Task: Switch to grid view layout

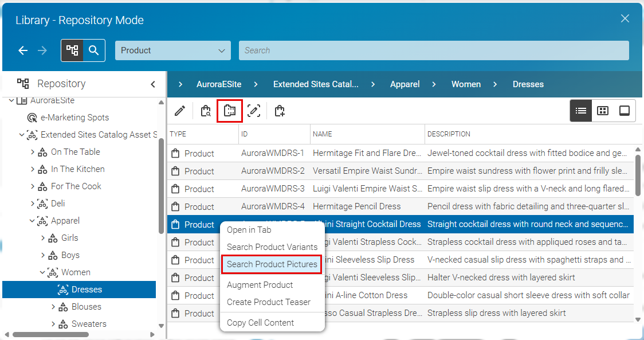Action: (x=602, y=110)
